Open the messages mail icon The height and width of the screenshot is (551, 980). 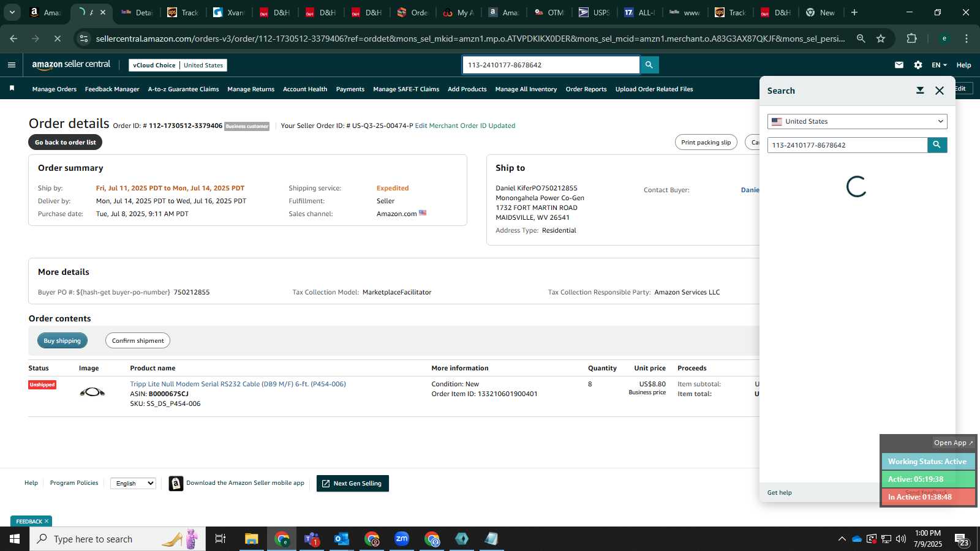899,65
